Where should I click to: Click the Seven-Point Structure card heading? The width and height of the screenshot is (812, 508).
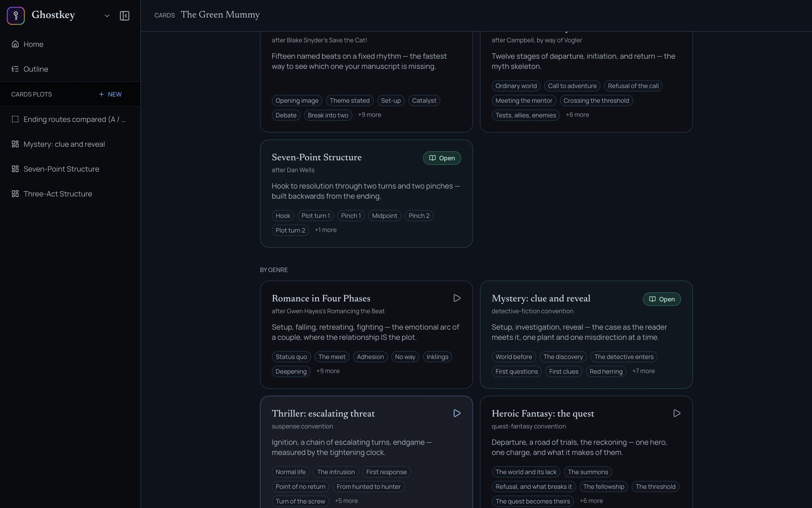pos(316,157)
